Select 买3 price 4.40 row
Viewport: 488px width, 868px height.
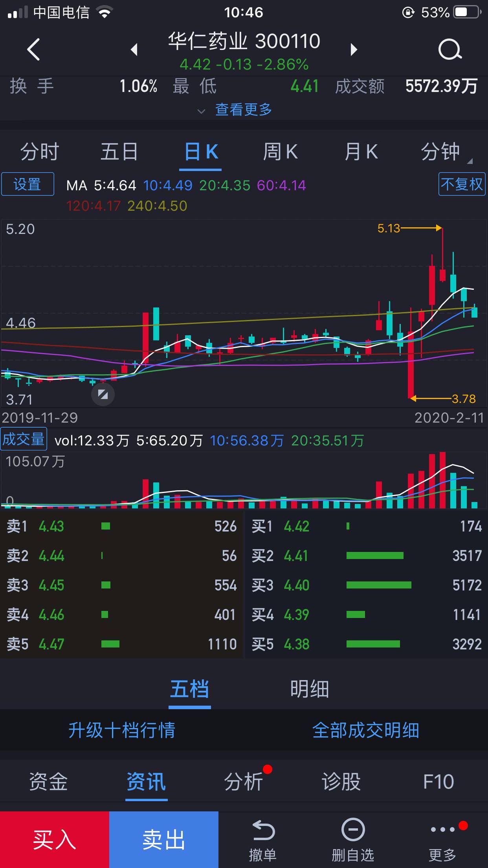click(x=367, y=585)
